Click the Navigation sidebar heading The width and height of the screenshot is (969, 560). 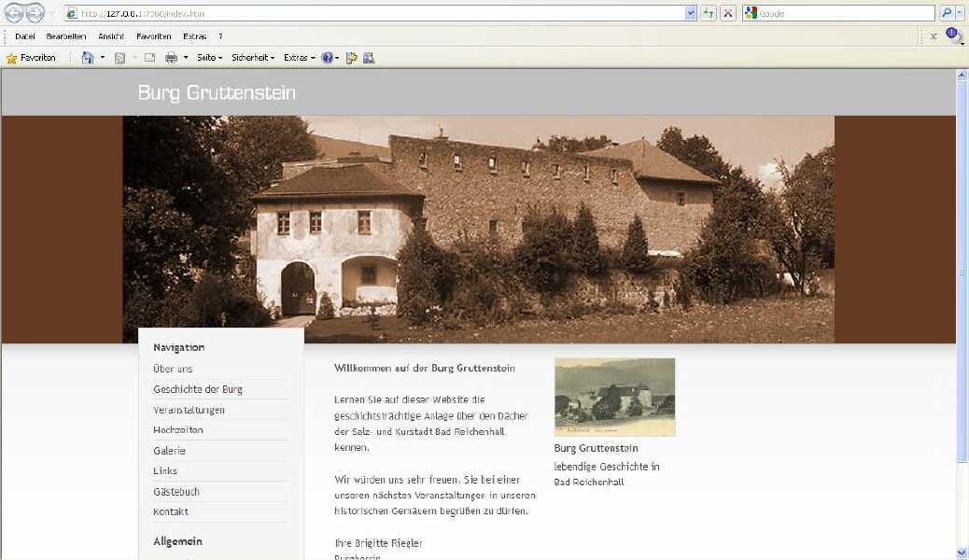pyautogui.click(x=178, y=347)
